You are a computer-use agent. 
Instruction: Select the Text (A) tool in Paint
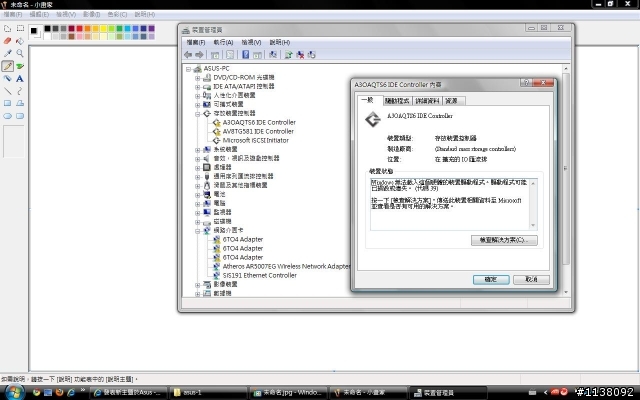(20, 78)
